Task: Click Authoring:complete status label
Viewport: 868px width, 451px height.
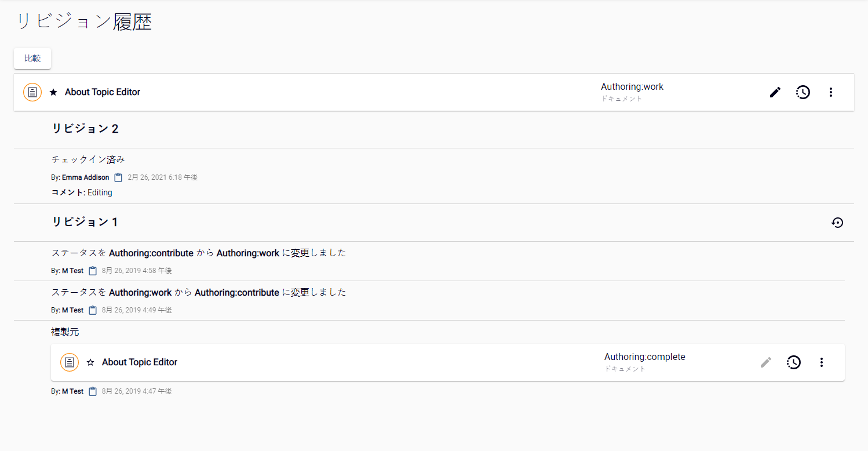Action: 645,357
